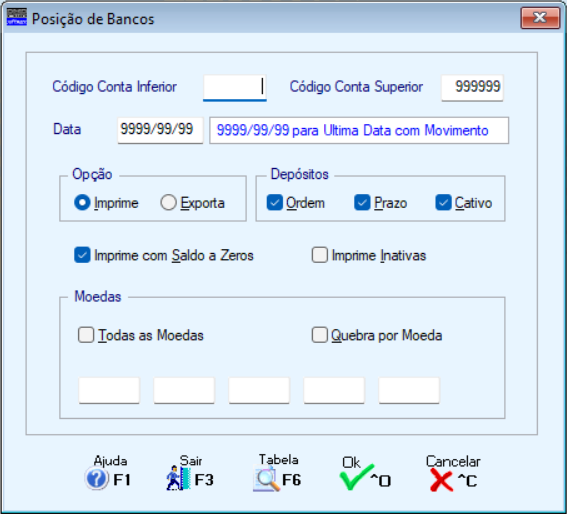The height and width of the screenshot is (514, 567).
Task: Enable the Imprime Inativas checkbox
Action: coord(320,255)
